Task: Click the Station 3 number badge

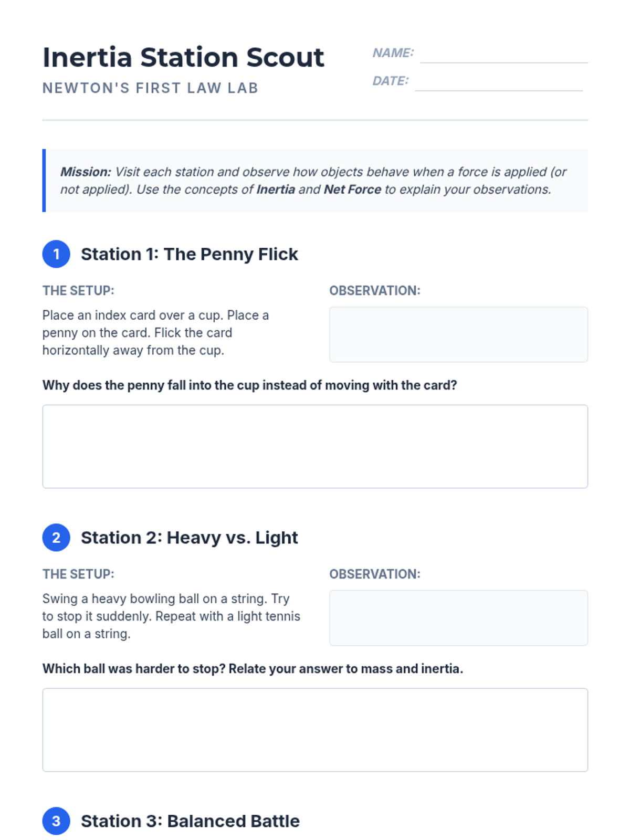Action: coord(56,821)
